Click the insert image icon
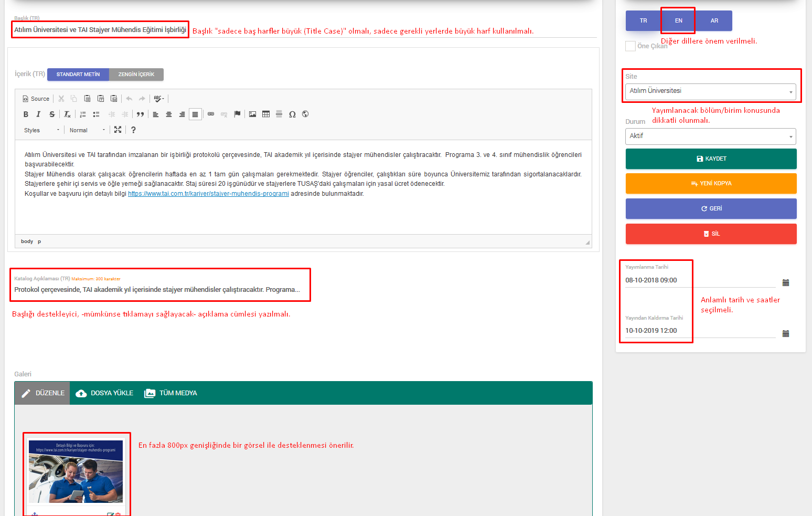 (x=252, y=114)
